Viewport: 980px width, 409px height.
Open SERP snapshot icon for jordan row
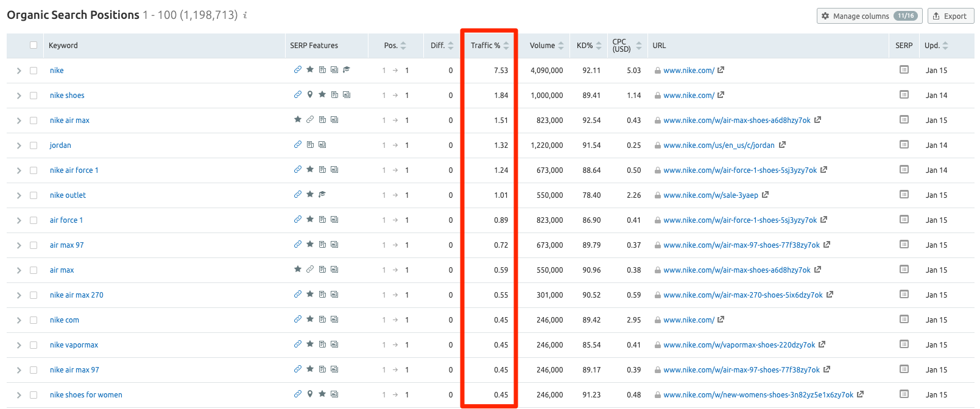904,145
